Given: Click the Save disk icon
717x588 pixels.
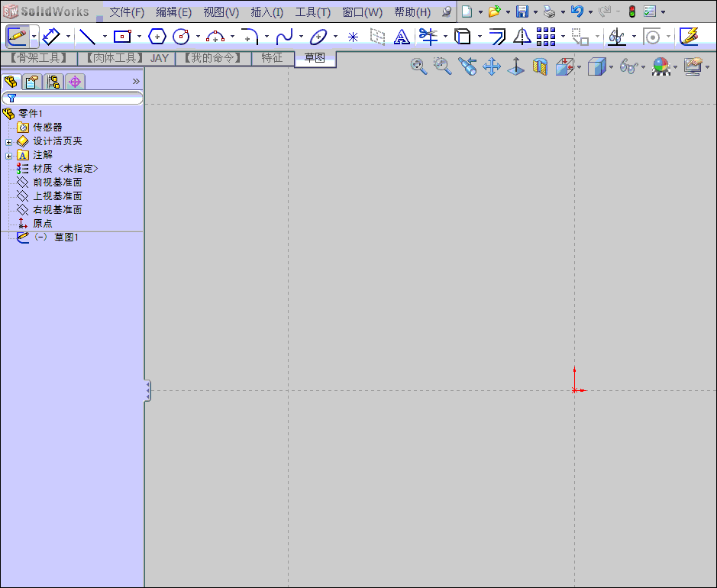Looking at the screenshot, I should [522, 11].
